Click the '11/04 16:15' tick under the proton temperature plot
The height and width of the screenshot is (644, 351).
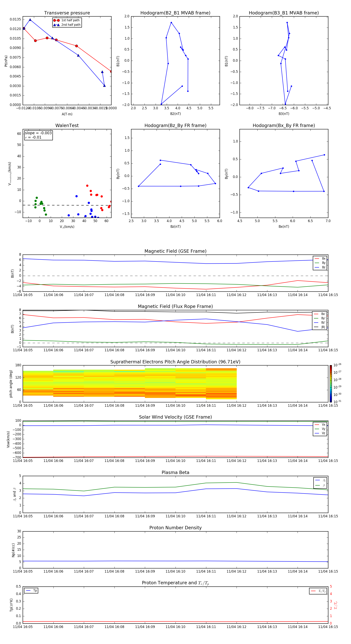[x=328, y=627]
